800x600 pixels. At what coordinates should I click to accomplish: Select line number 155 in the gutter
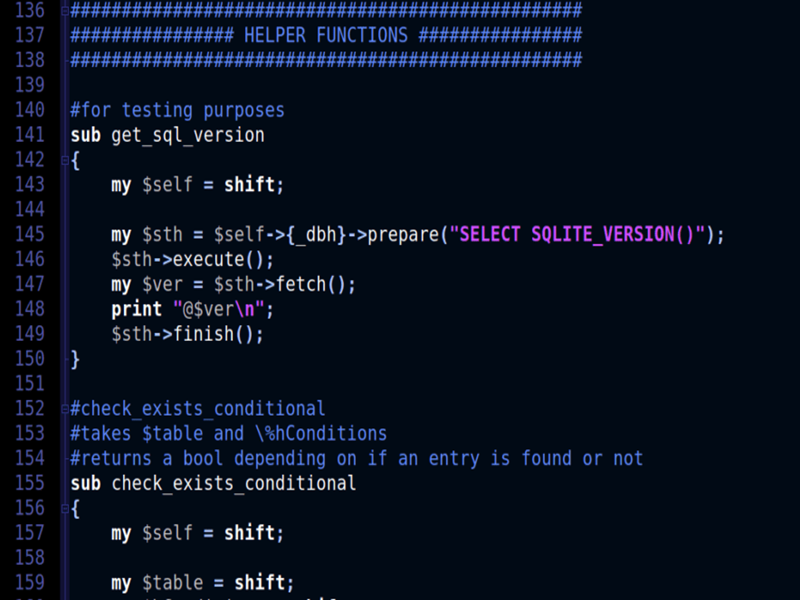(30, 483)
